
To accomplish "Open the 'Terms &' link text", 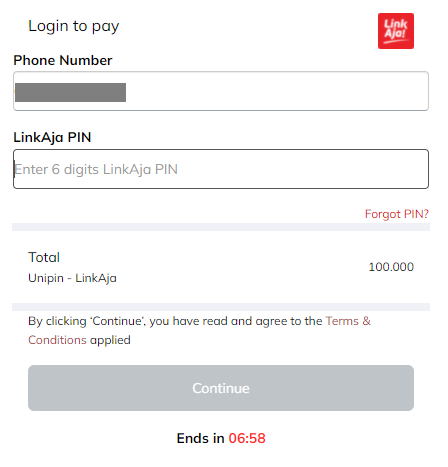I will point(348,321).
